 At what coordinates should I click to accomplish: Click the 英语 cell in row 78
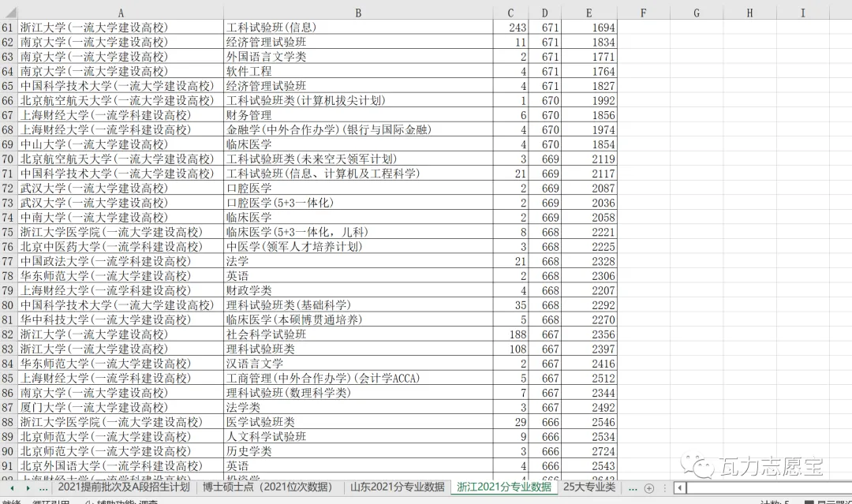pos(358,276)
